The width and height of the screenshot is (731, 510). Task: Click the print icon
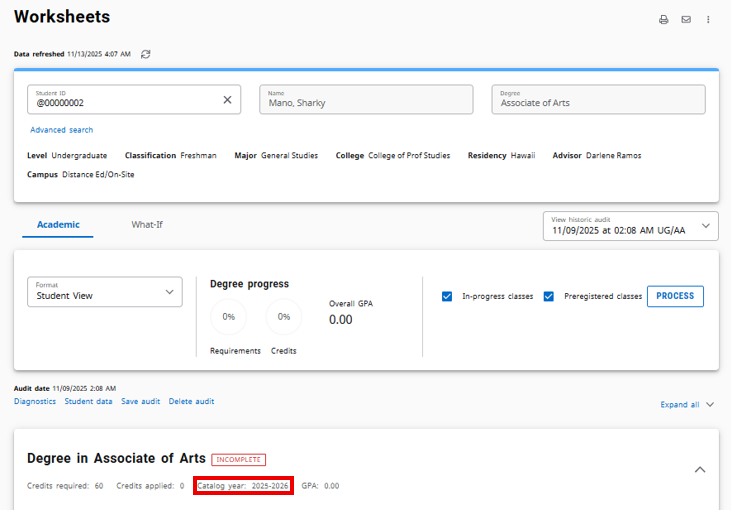point(663,19)
